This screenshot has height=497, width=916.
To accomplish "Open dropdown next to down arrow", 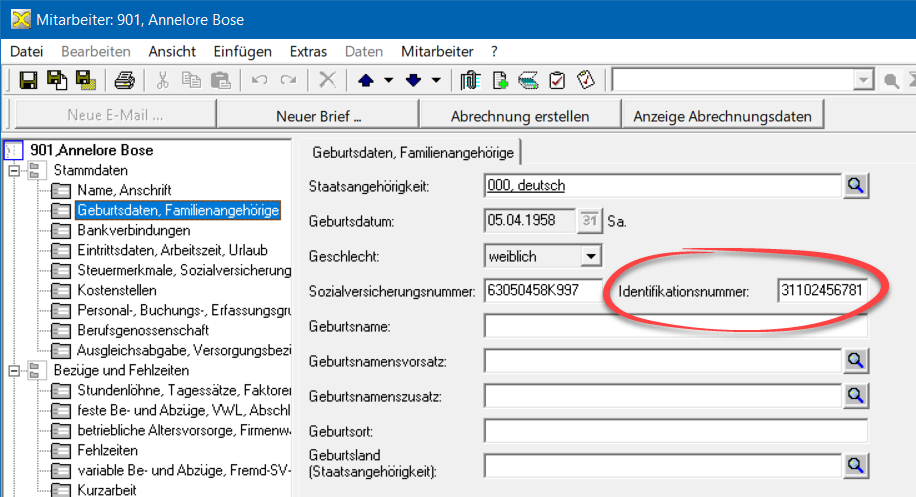I will point(436,81).
